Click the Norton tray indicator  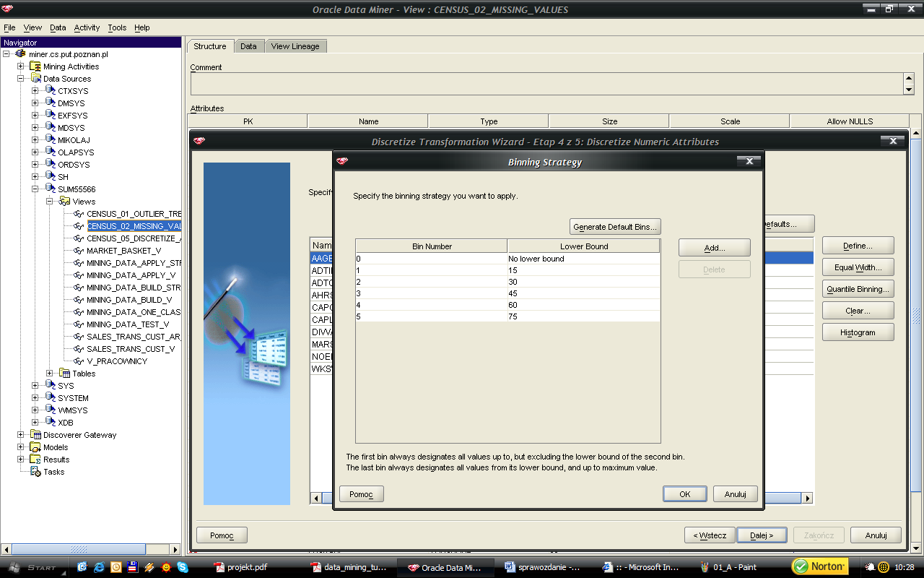820,567
